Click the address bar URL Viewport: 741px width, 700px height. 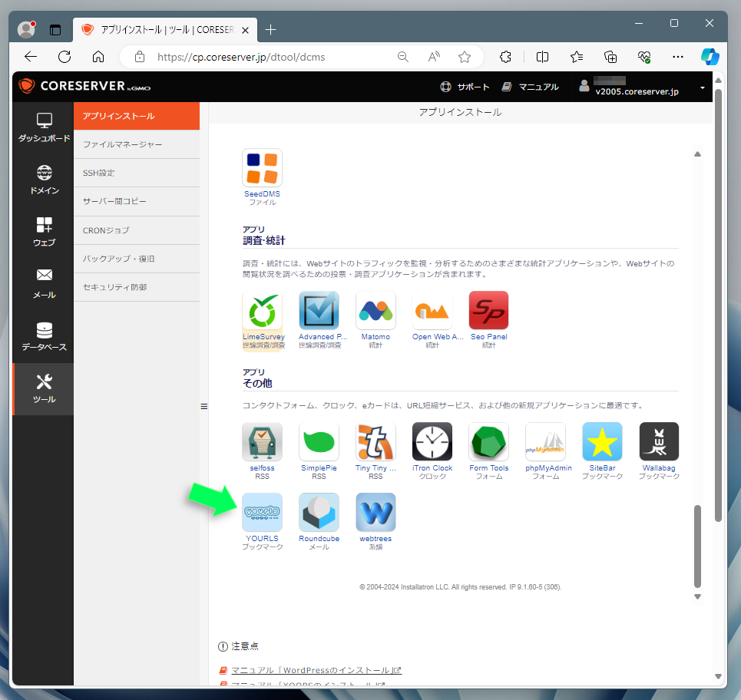tap(241, 57)
